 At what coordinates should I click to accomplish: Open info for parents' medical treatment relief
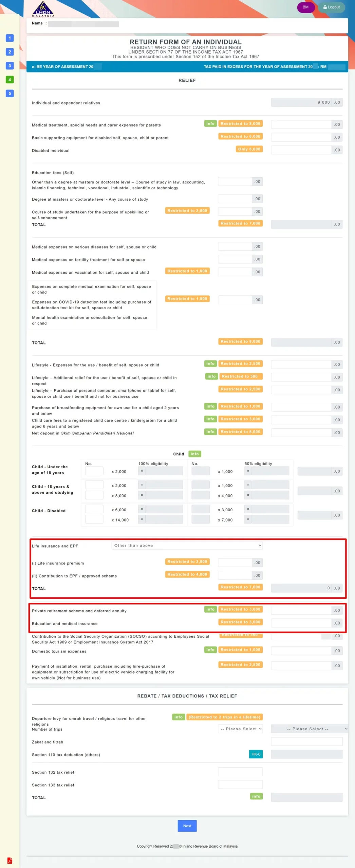tap(210, 124)
